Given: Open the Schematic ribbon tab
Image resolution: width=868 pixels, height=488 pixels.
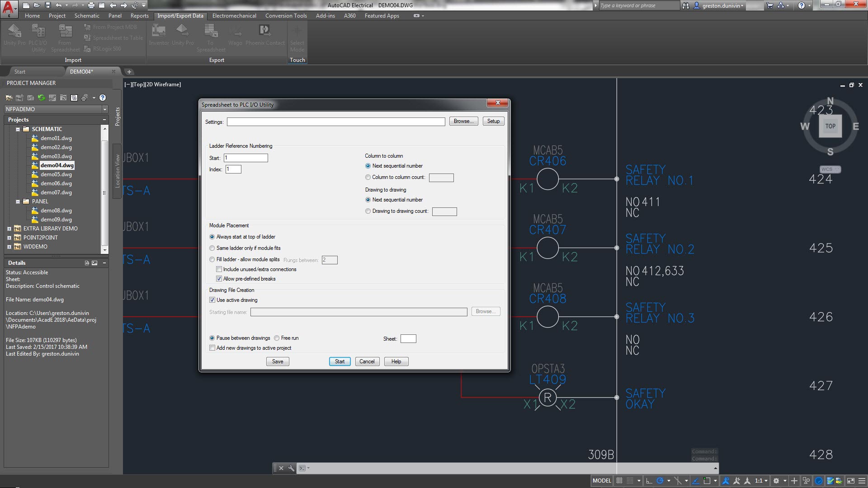Looking at the screenshot, I should pyautogui.click(x=87, y=16).
